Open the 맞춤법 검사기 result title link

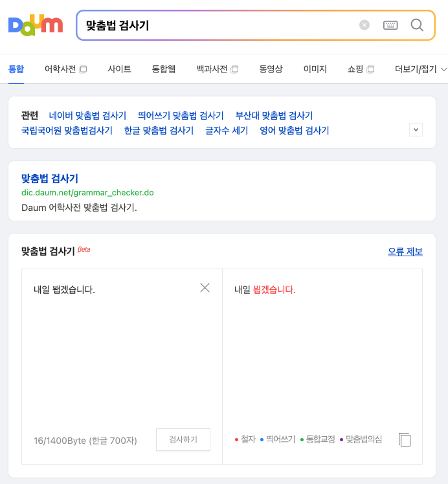tap(50, 179)
